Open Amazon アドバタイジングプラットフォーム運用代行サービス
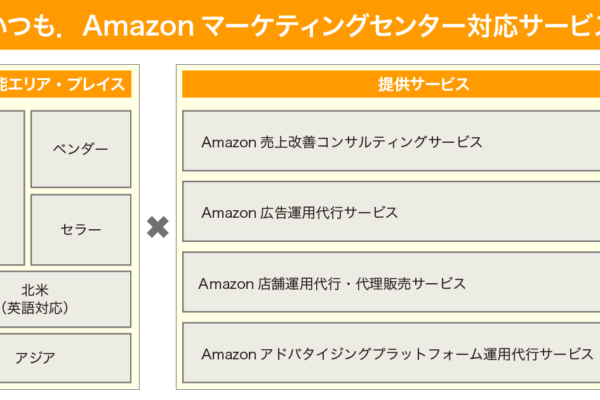 pyautogui.click(x=391, y=353)
